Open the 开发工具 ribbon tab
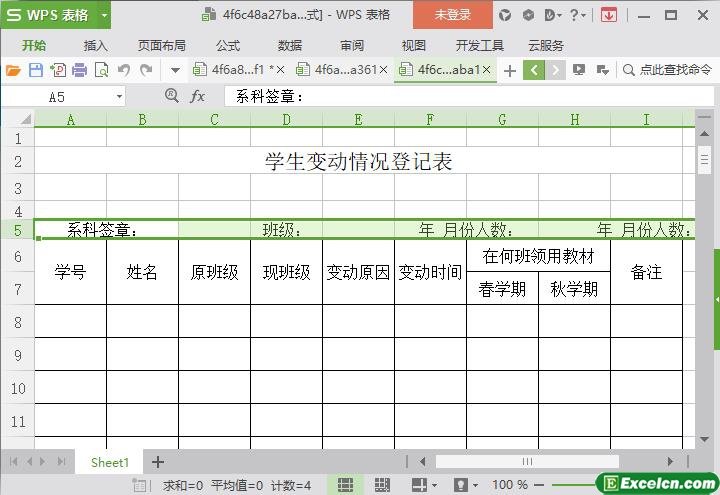Image resolution: width=720 pixels, height=495 pixels. 480,45
